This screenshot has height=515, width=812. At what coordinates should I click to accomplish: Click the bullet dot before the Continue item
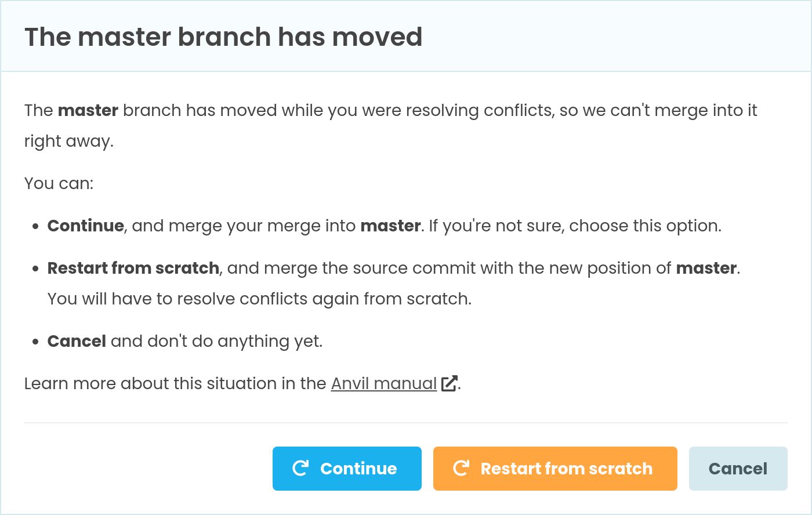pos(36,227)
